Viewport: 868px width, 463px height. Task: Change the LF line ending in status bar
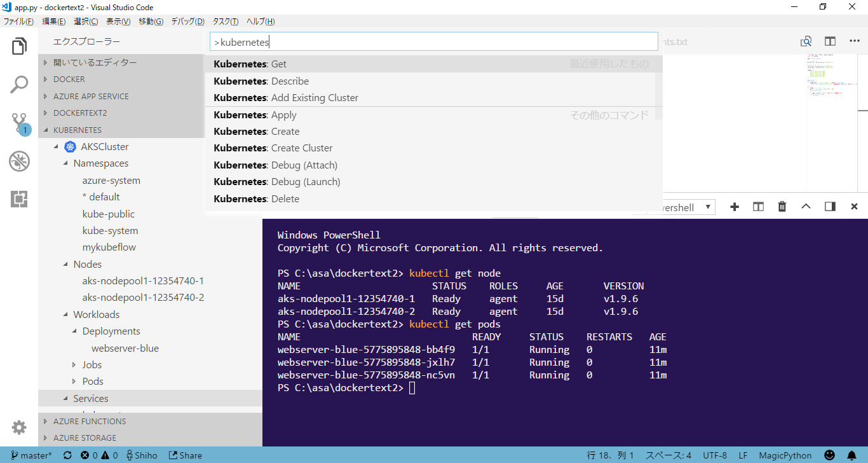[743, 455]
